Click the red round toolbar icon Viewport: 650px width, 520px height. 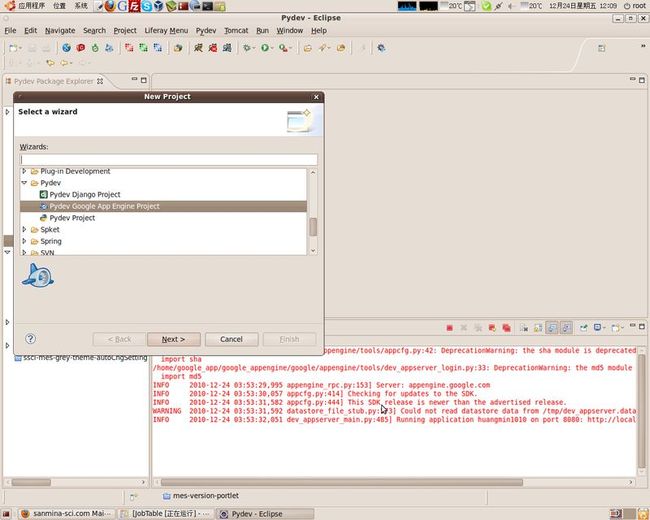click(81, 48)
